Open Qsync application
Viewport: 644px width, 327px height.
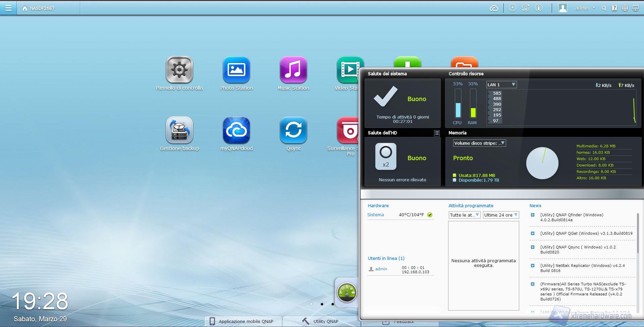[x=293, y=130]
